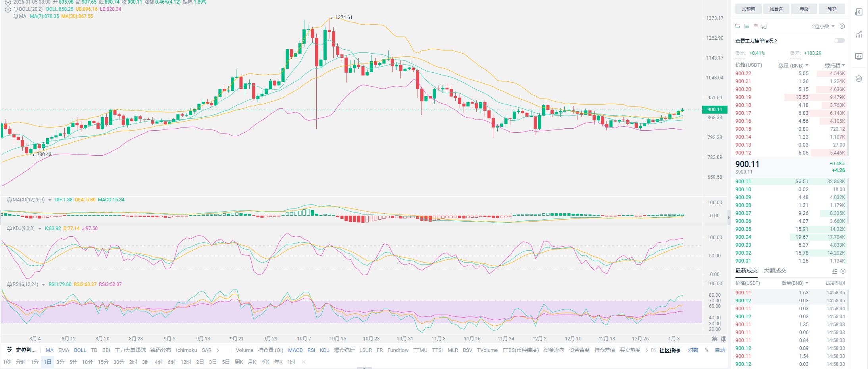Select the 周K weekly timeframe

pos(239,362)
